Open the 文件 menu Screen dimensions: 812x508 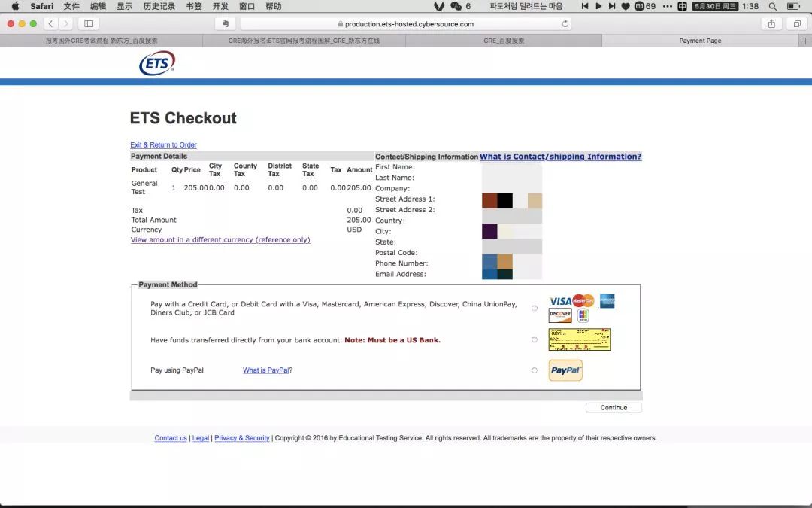pyautogui.click(x=71, y=6)
